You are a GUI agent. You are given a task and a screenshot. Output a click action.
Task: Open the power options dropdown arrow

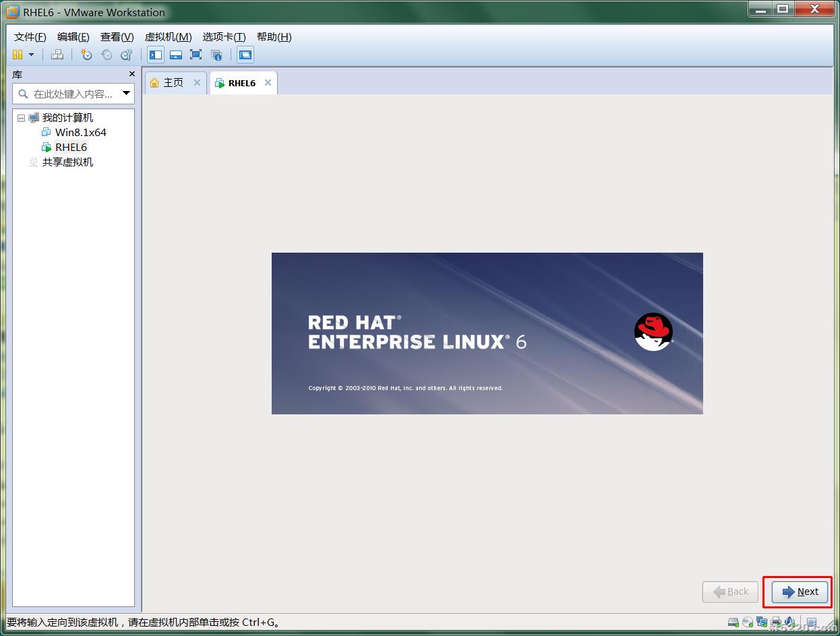point(31,55)
